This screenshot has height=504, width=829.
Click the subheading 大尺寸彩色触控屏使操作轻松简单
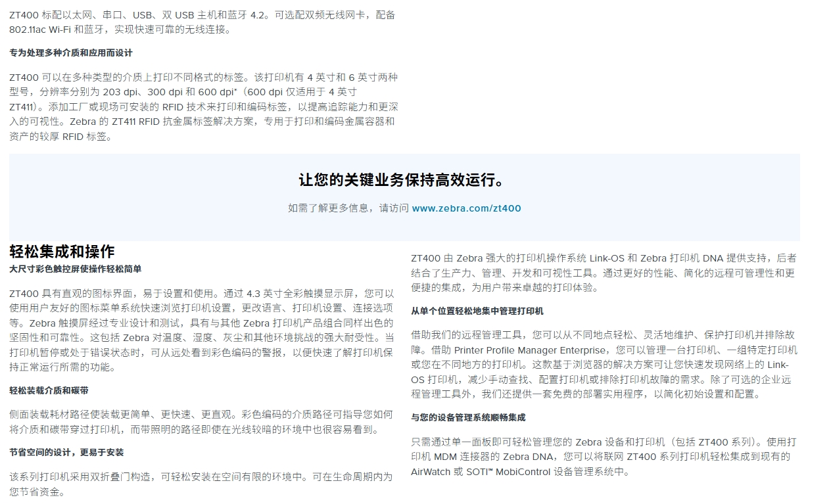(76, 269)
